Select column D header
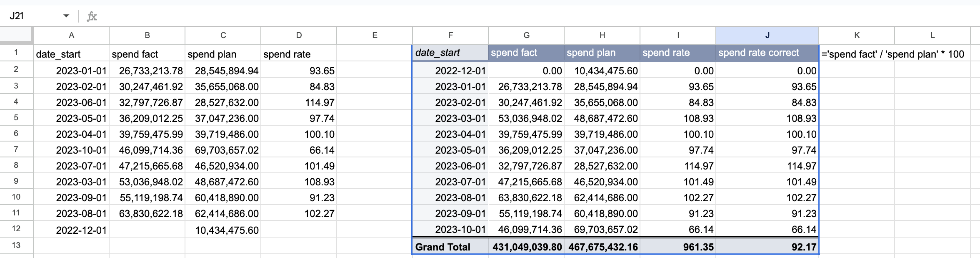Screen dimensions: 980x258 (x=299, y=35)
